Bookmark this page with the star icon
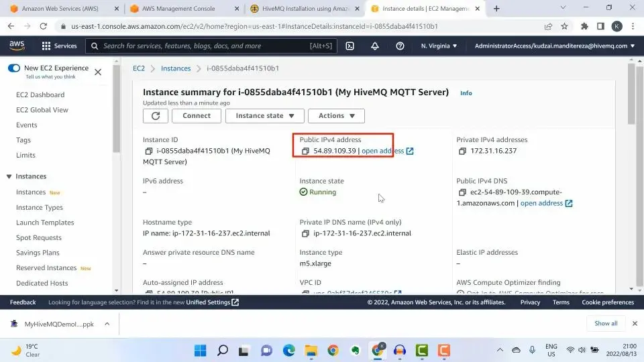 (x=565, y=26)
